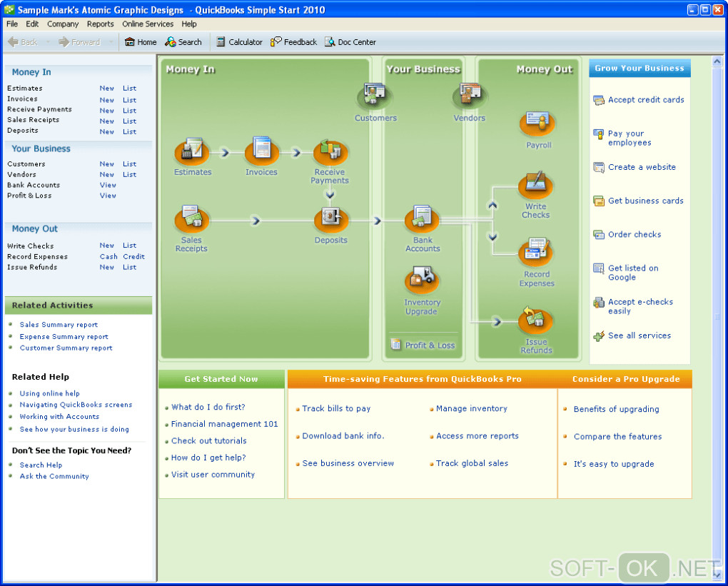Click List next to Invoices

tap(129, 100)
